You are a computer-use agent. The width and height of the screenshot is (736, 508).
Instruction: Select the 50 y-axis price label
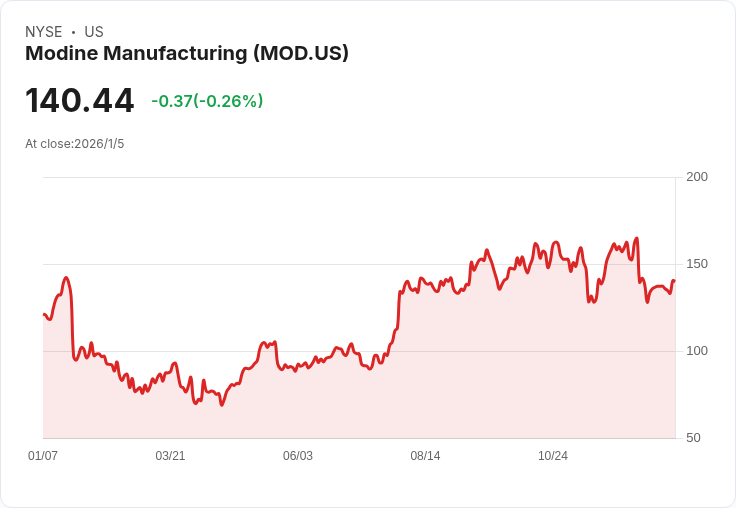[x=693, y=438]
